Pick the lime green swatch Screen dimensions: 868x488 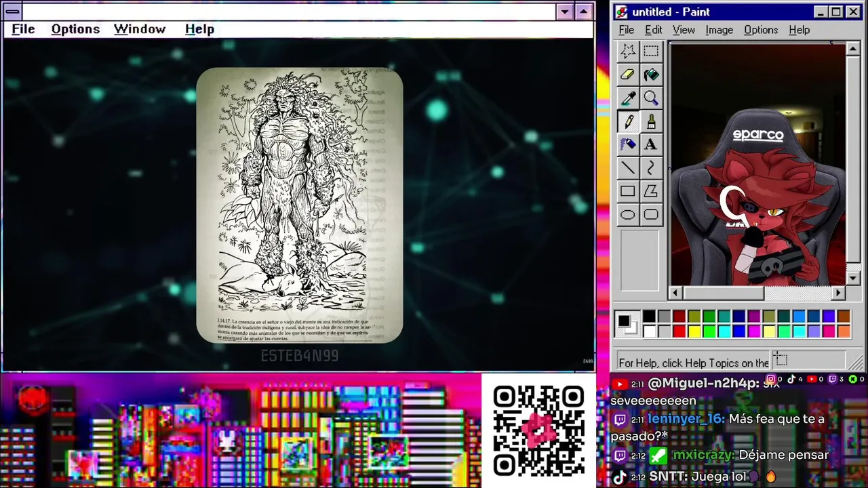(709, 331)
